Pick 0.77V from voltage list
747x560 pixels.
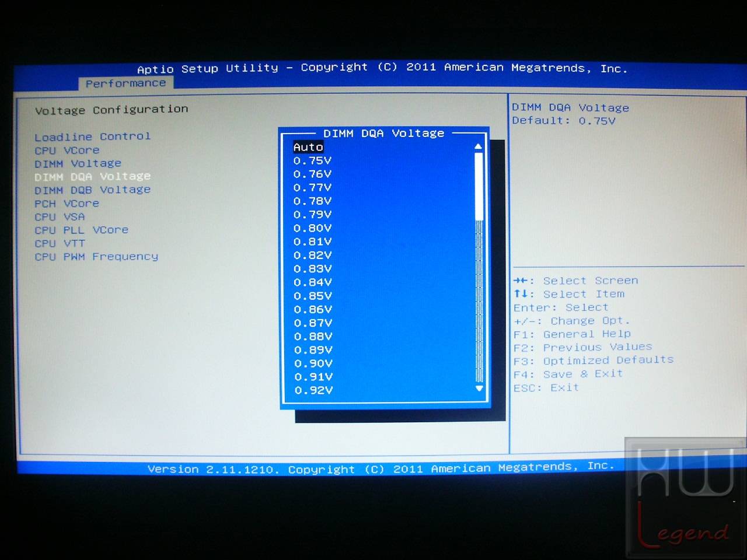tap(312, 187)
